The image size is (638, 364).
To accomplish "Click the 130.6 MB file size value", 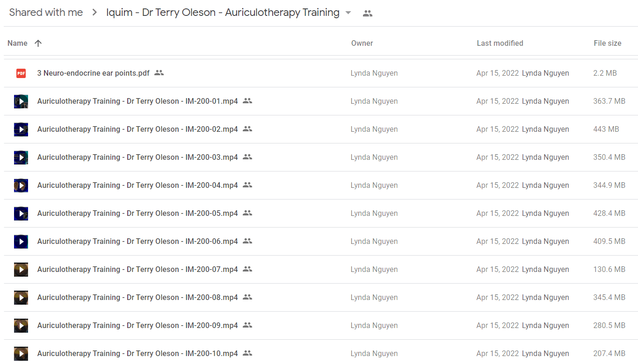I will coord(609,269).
